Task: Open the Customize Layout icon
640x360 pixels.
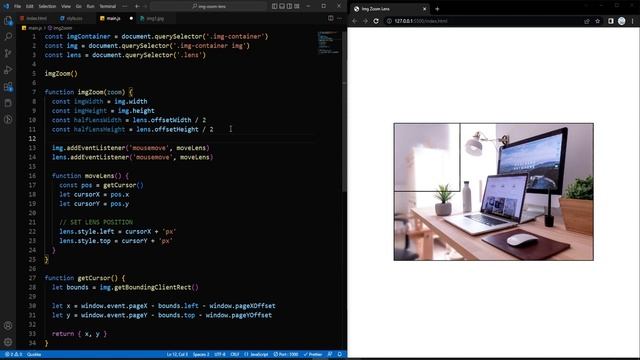Action: coord(297,6)
